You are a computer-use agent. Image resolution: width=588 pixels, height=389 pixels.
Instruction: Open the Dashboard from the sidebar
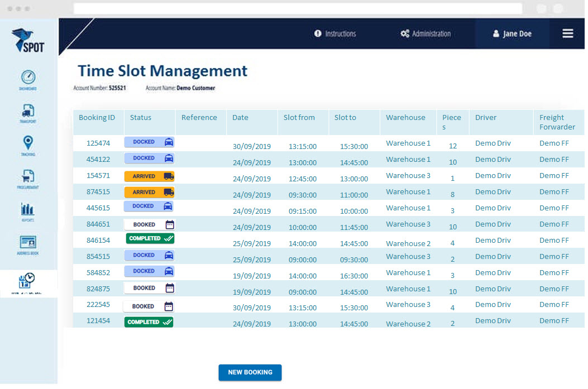(x=28, y=78)
